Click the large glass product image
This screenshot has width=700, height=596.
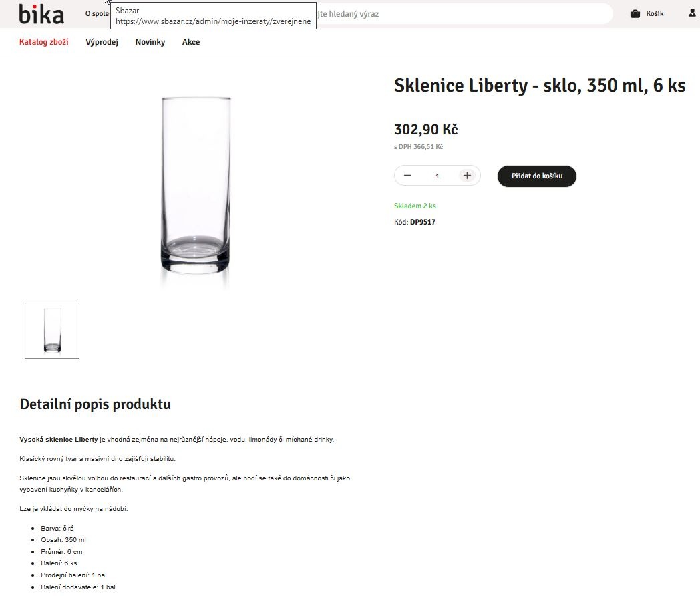(196, 186)
